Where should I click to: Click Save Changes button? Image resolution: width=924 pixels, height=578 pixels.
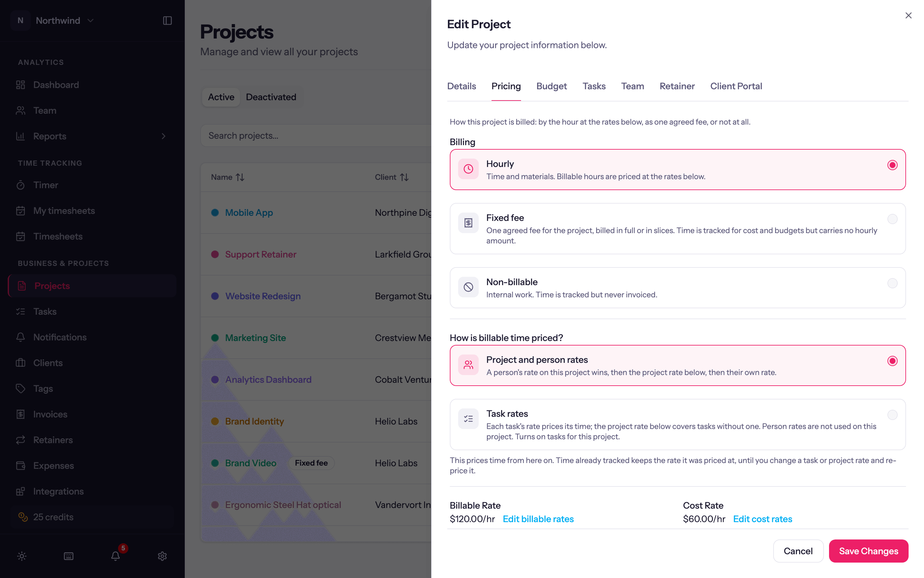868,551
